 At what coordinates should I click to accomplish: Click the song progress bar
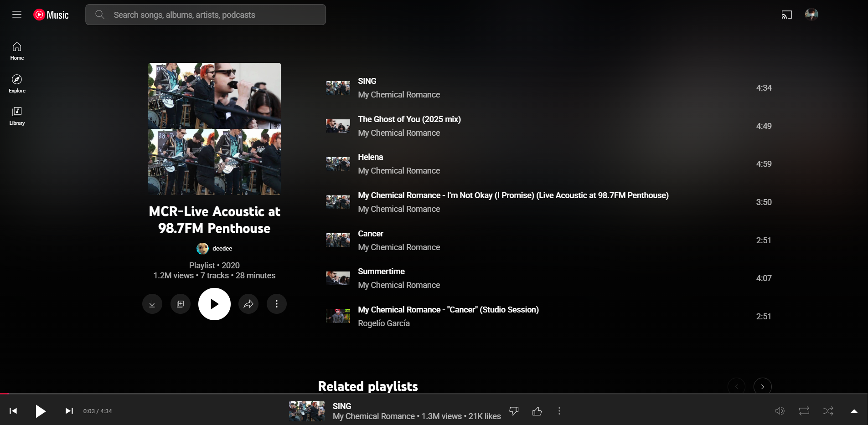[x=434, y=394]
